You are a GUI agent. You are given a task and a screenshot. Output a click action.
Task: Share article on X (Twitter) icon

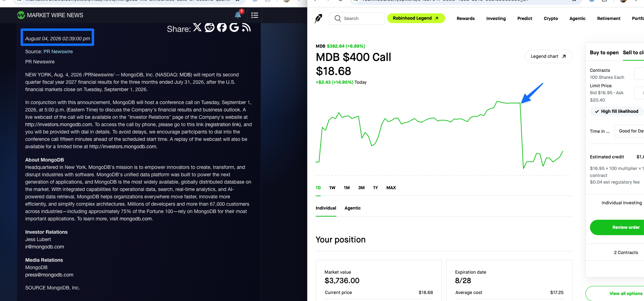pyautogui.click(x=197, y=27)
